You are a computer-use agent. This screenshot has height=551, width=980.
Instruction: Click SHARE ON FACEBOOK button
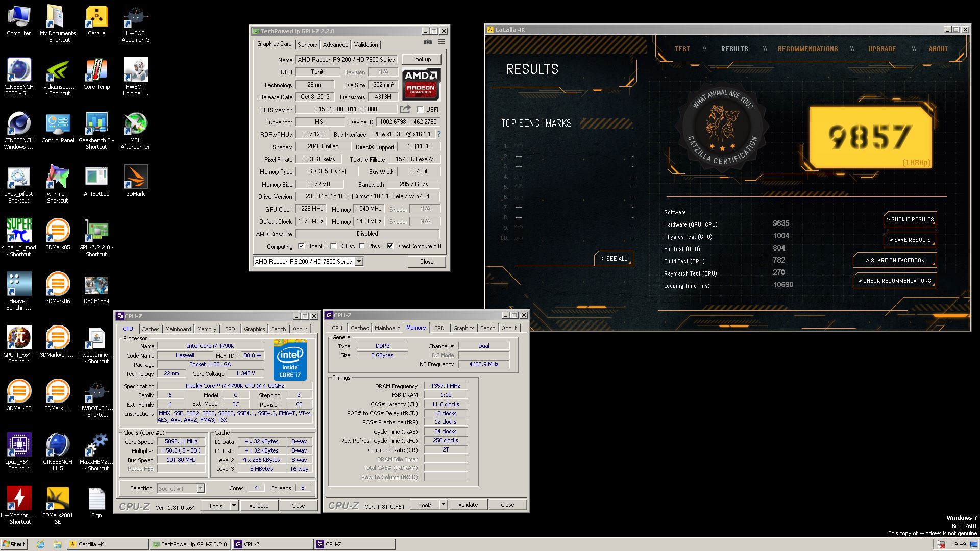click(895, 260)
